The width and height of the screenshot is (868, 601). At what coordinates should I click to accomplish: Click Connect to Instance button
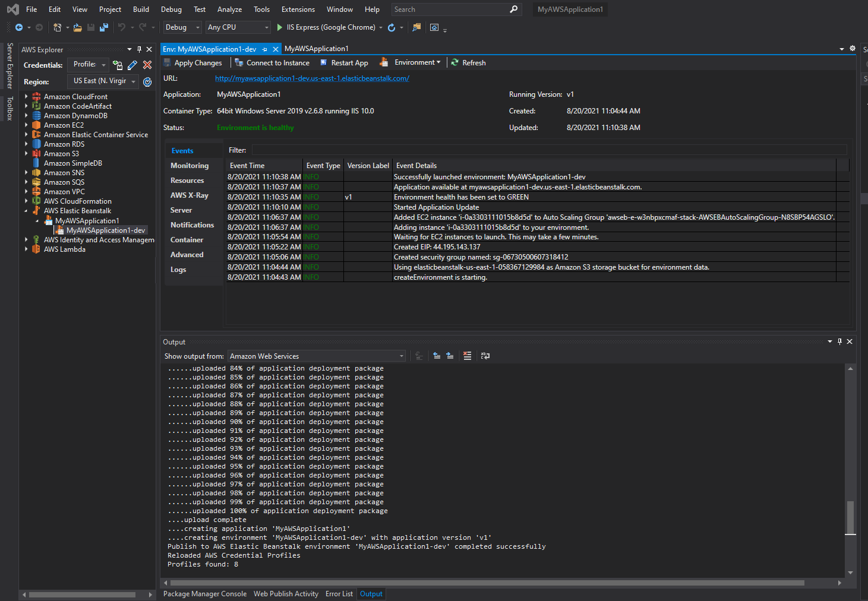point(272,62)
